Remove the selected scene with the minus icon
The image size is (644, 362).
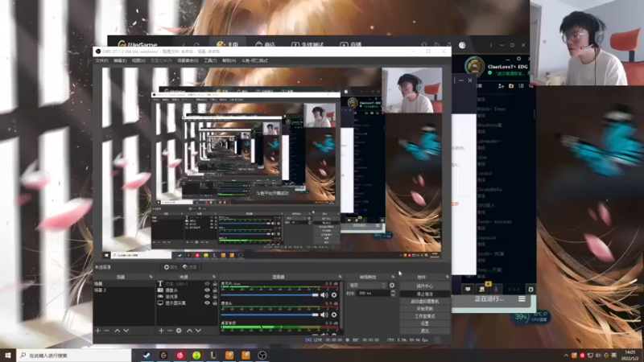coord(107,331)
